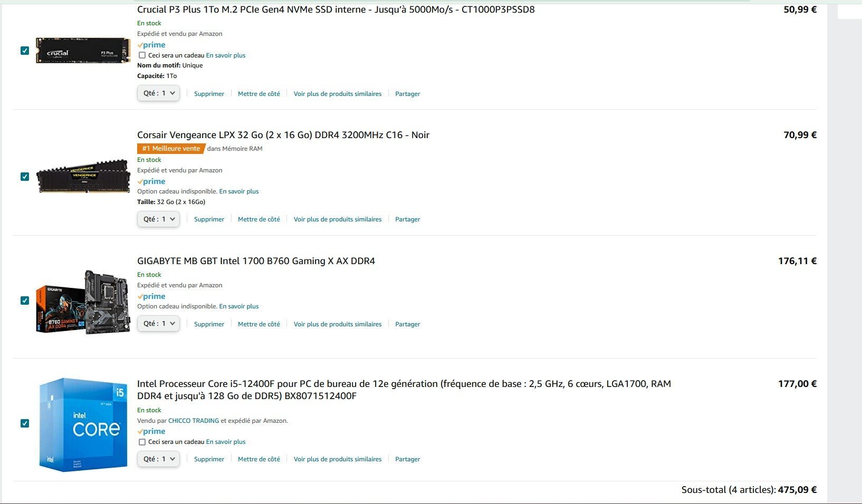Viewport: 862px width, 504px height.
Task: Click 'Capacité: 1To' text
Action: coord(157,76)
